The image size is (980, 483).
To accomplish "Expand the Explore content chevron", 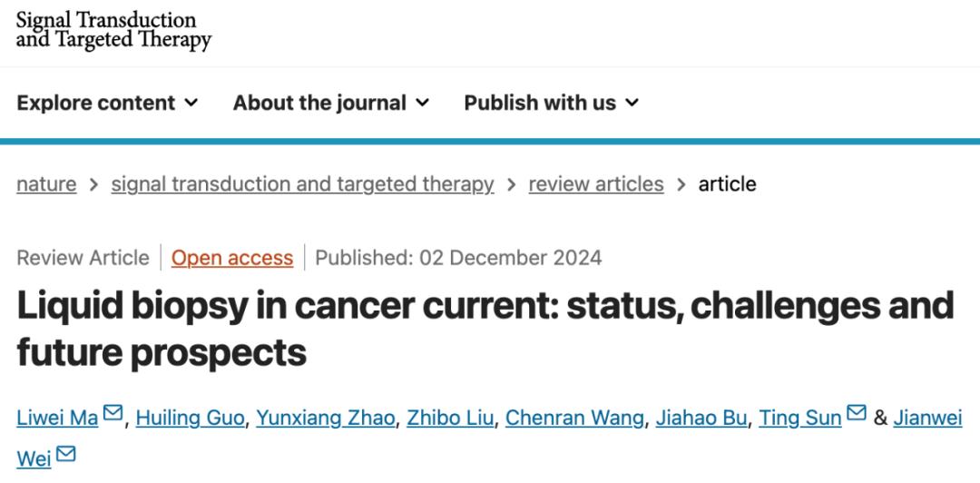I will pos(191,103).
